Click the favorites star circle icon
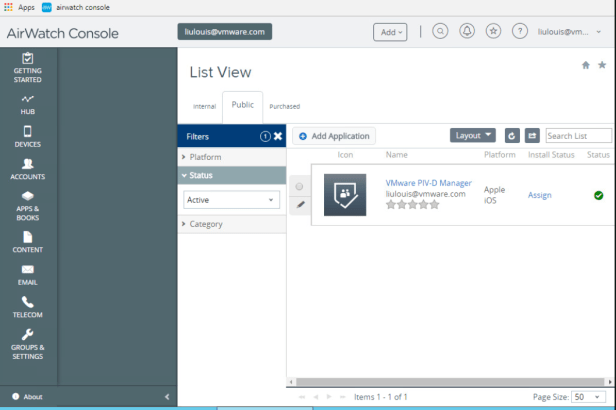The image size is (616, 410). point(493,31)
